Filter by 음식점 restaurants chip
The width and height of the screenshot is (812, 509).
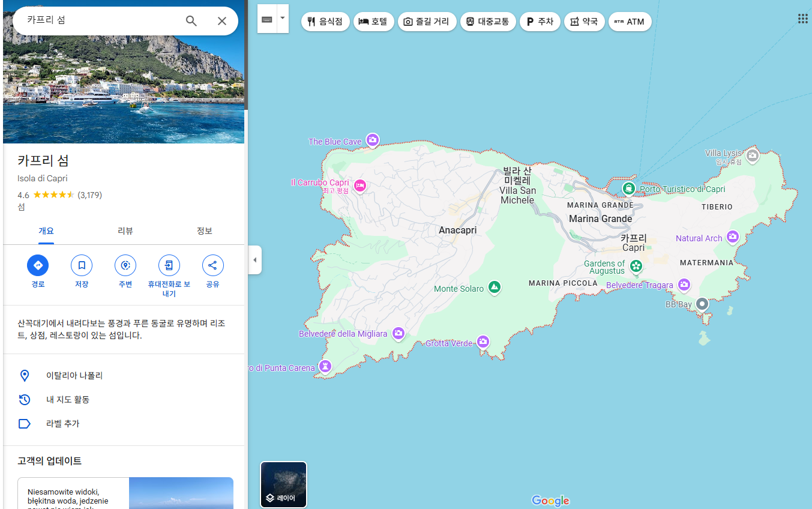click(x=325, y=22)
